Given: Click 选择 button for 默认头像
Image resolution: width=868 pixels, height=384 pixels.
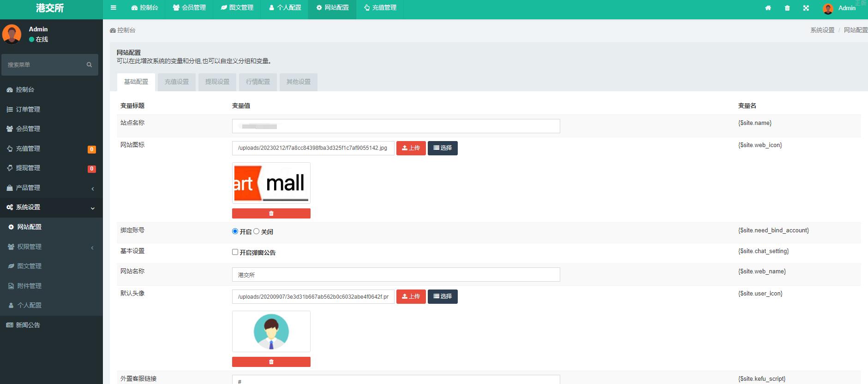Looking at the screenshot, I should (x=443, y=296).
